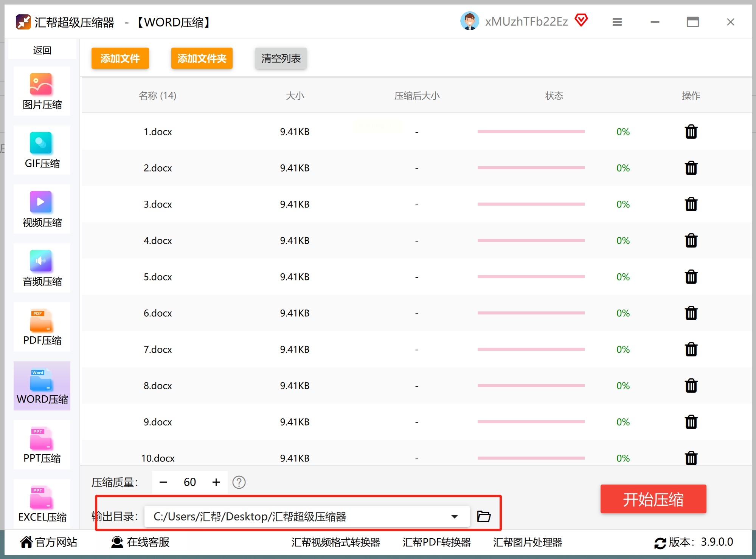The image size is (756, 559).
Task: Select the EXCEL压缩 sidebar tab
Action: click(42, 504)
